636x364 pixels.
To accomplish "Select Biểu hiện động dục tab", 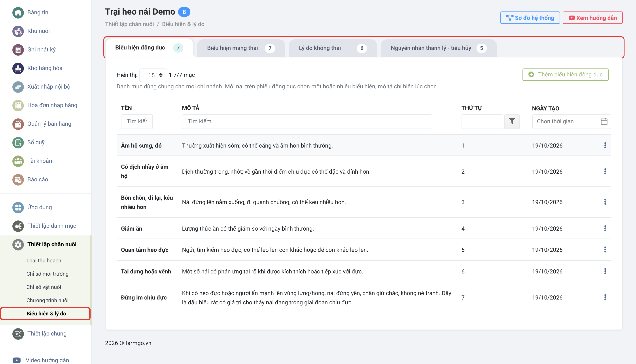I will [x=149, y=48].
